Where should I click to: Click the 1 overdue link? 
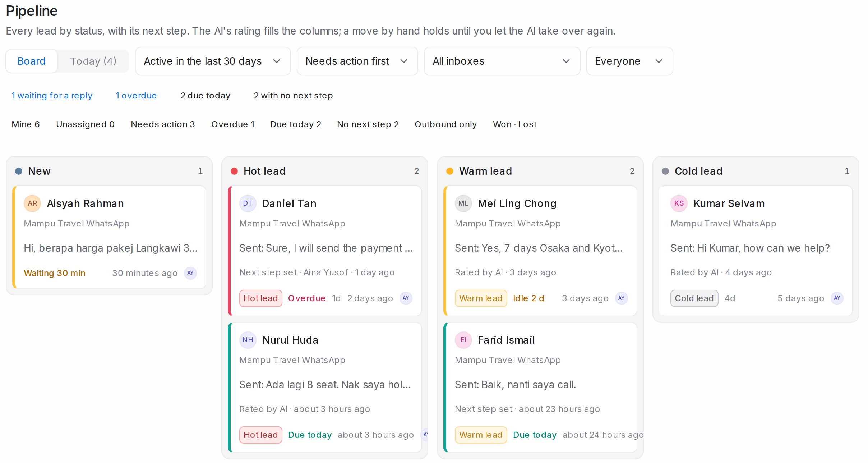click(x=136, y=96)
